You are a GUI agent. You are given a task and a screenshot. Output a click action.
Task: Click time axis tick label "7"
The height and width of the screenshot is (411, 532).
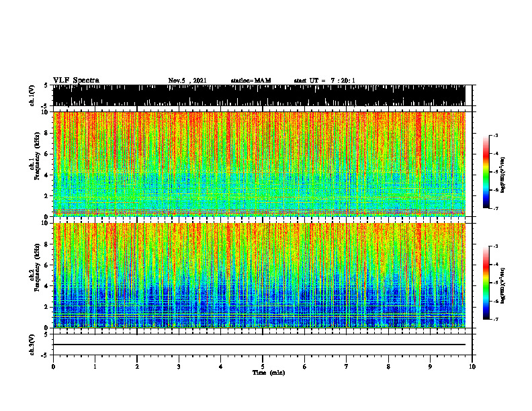(x=347, y=367)
